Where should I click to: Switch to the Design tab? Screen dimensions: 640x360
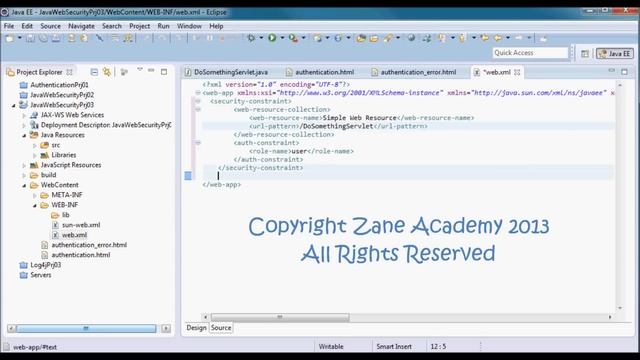pos(196,328)
